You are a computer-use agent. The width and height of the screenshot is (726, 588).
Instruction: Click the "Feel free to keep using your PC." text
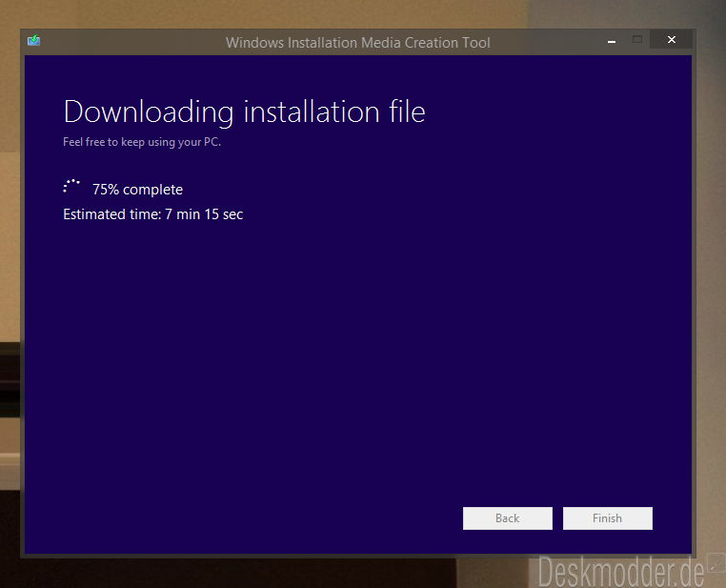pyautogui.click(x=142, y=142)
